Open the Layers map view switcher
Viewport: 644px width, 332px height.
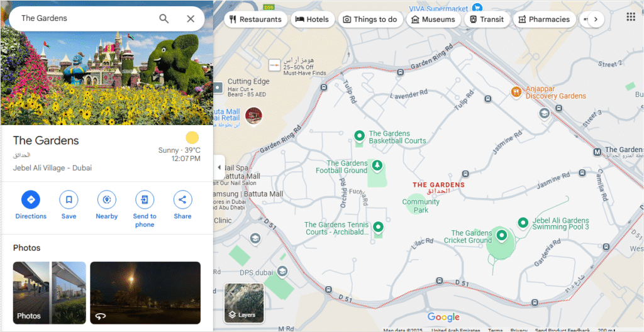tap(244, 303)
